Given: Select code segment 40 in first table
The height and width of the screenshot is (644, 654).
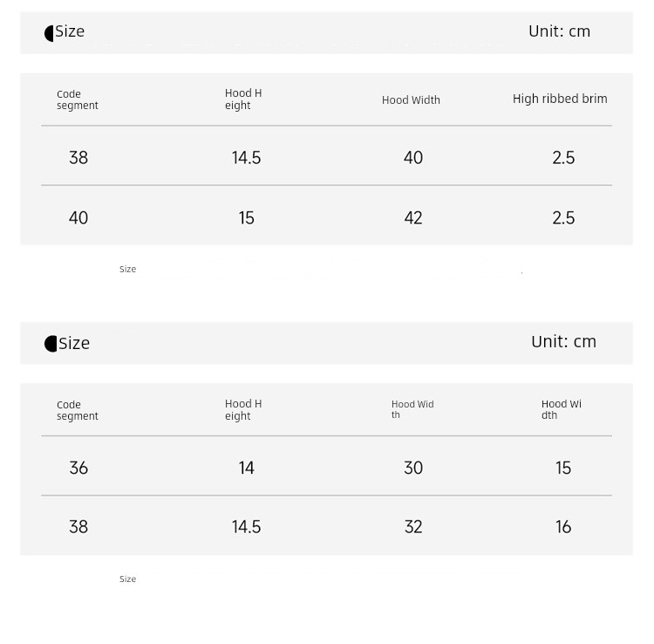Looking at the screenshot, I should pos(78,218).
